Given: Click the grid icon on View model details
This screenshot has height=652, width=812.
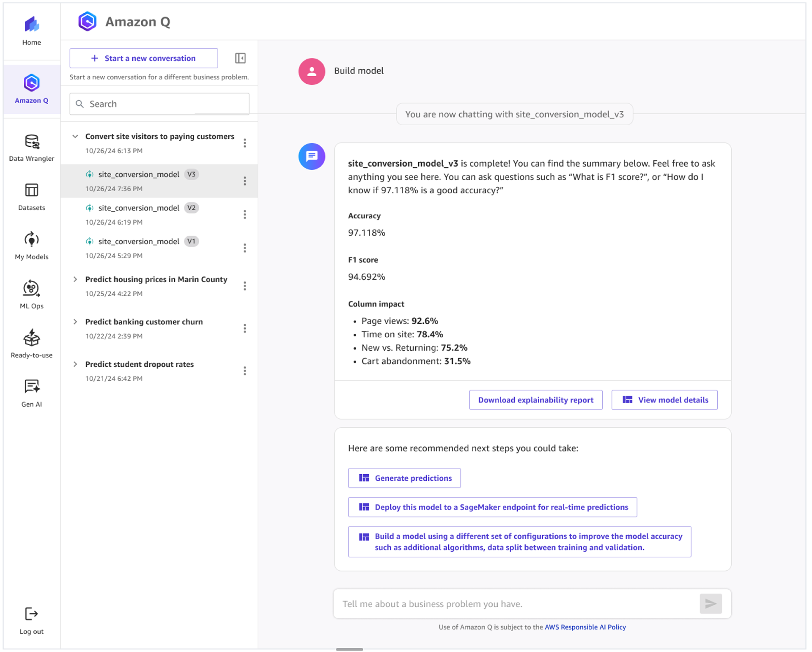Looking at the screenshot, I should point(628,400).
